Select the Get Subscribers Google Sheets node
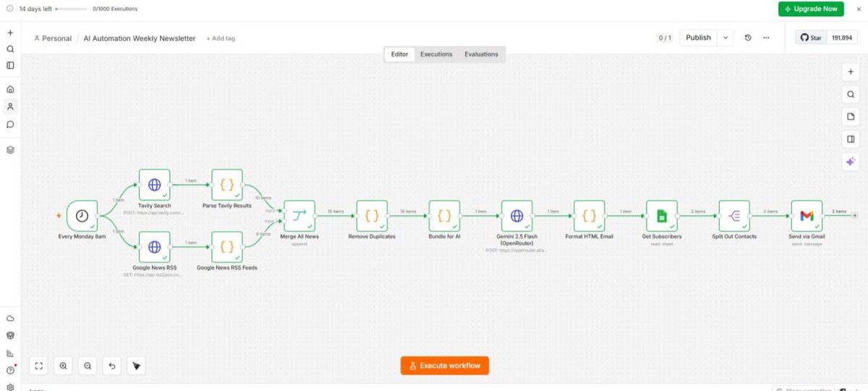This screenshot has width=868, height=391. click(x=661, y=216)
